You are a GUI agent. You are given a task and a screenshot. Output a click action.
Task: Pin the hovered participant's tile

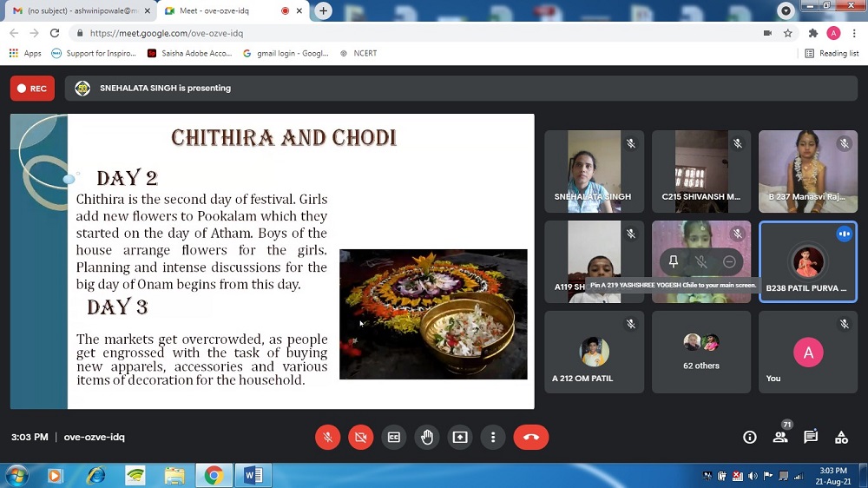click(673, 261)
